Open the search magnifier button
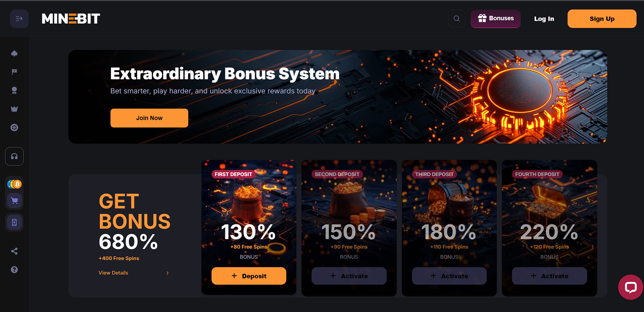This screenshot has width=644, height=312. click(x=457, y=19)
